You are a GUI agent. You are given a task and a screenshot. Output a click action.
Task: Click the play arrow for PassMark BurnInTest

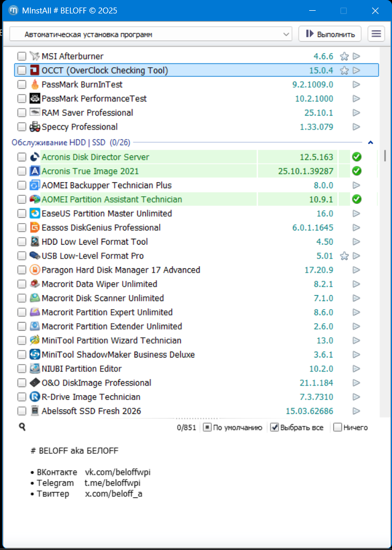pos(356,84)
